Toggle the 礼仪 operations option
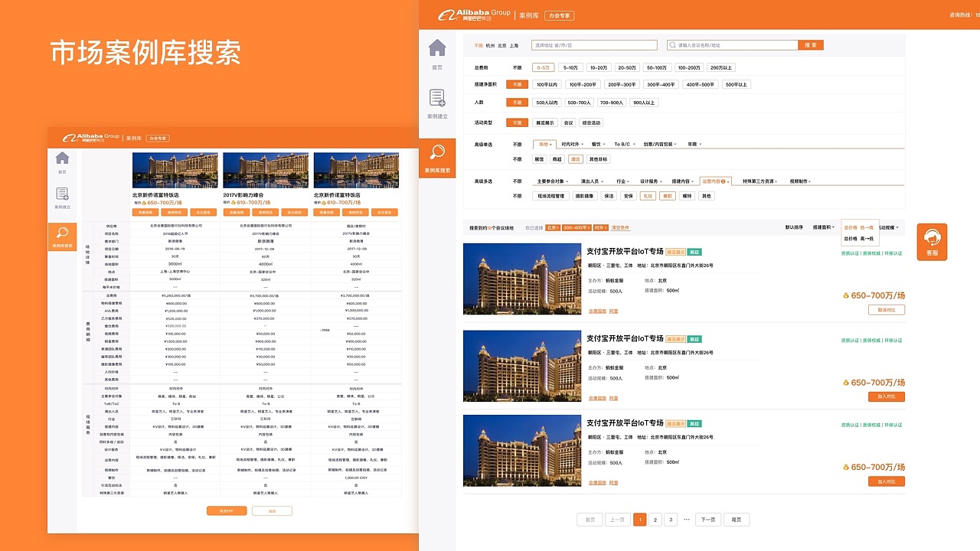This screenshot has width=980, height=551. click(648, 196)
